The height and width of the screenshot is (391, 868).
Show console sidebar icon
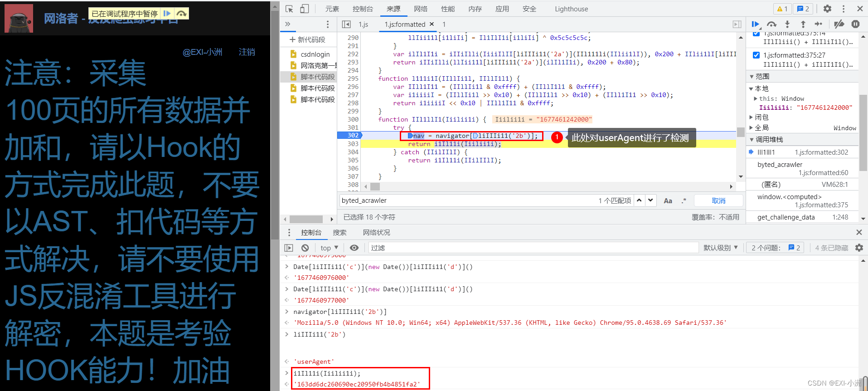(289, 248)
